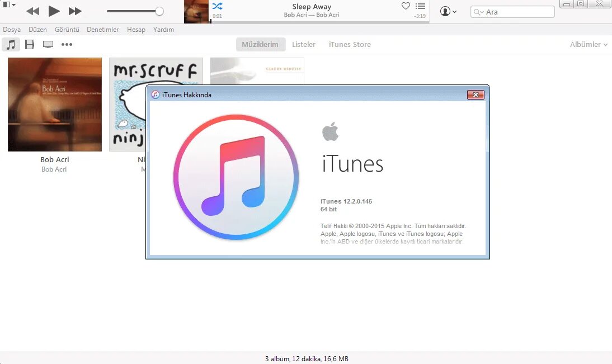Open the Yardım menu
This screenshot has width=612, height=364.
tap(163, 30)
